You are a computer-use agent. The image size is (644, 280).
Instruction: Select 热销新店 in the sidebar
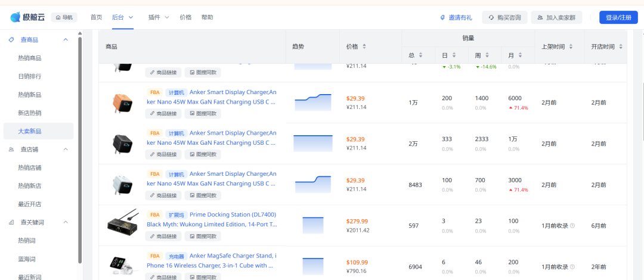tap(30, 186)
